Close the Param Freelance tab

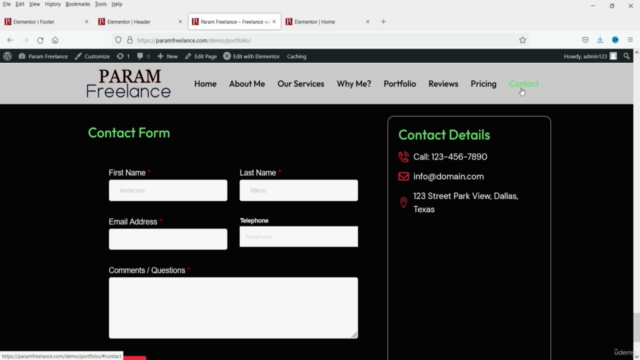tap(274, 22)
